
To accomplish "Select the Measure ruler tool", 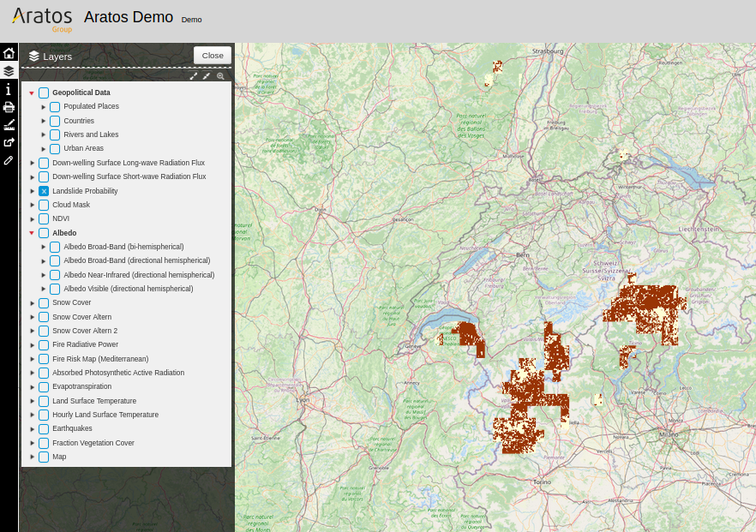I will pyautogui.click(x=9, y=125).
